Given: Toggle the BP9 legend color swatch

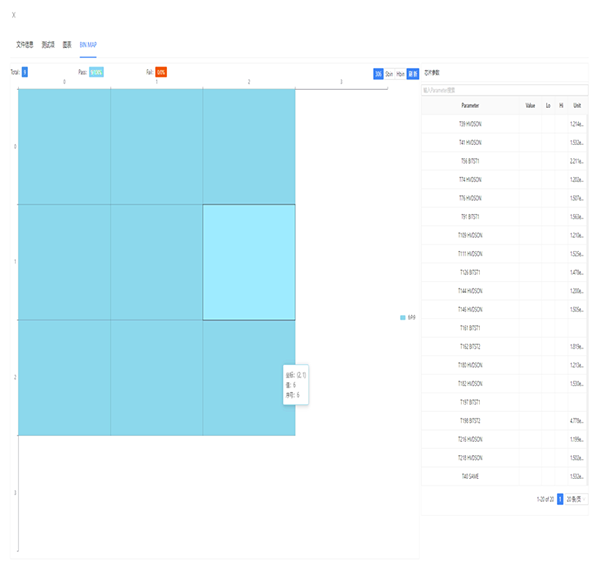Looking at the screenshot, I should (403, 317).
